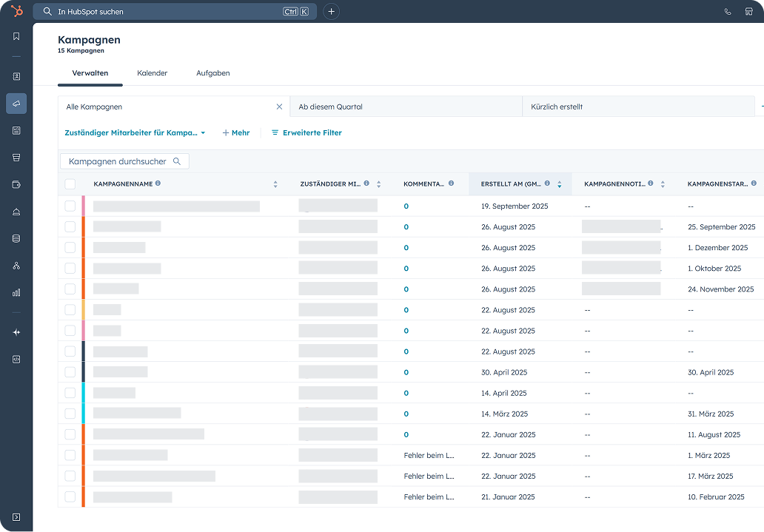Sort the Kampagnenname column
764x532 pixels.
point(275,184)
